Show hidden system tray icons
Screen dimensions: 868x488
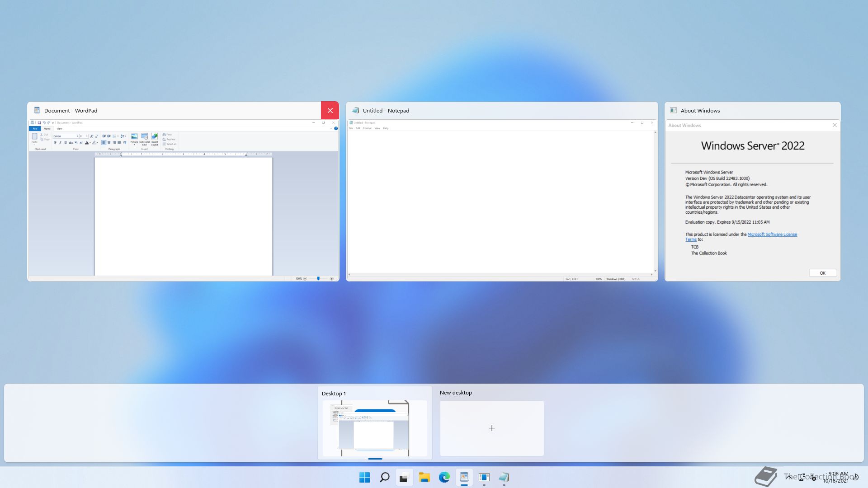[x=789, y=477]
